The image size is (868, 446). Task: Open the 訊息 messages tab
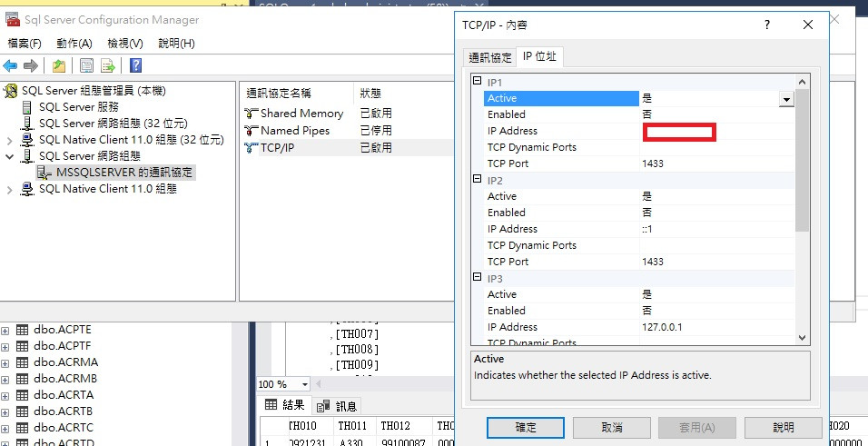[338, 406]
